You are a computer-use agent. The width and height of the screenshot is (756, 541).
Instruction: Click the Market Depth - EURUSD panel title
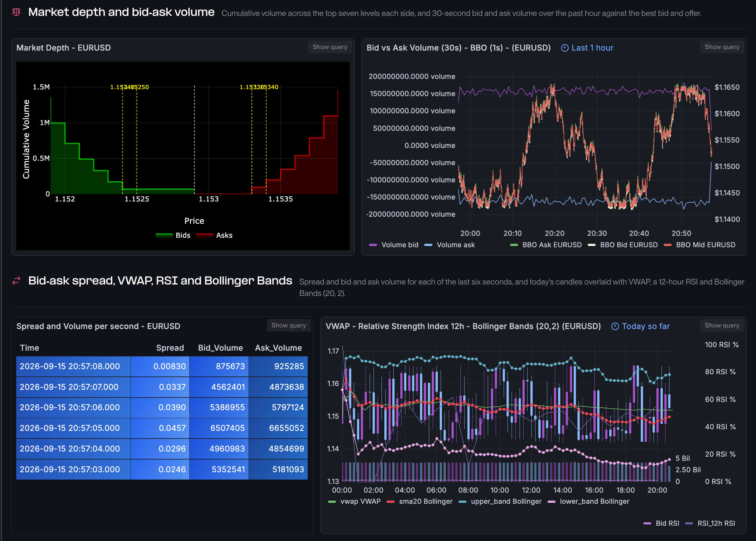pos(64,48)
